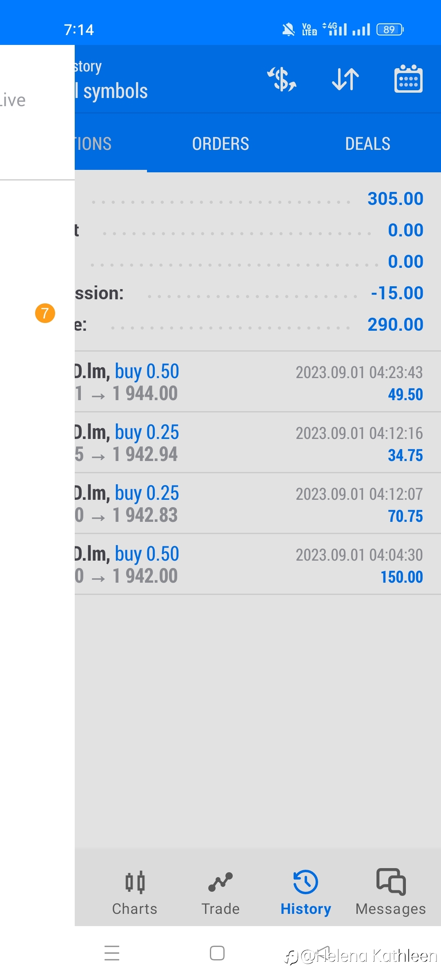Image resolution: width=441 pixels, height=980 pixels.
Task: Open the calendar date range icon
Action: (x=408, y=79)
